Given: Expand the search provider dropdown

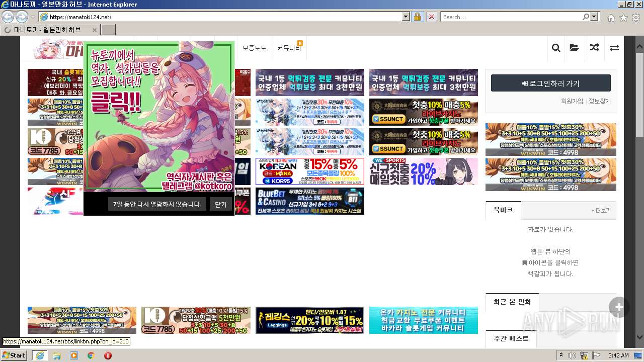Looking at the screenshot, I should pos(595,17).
